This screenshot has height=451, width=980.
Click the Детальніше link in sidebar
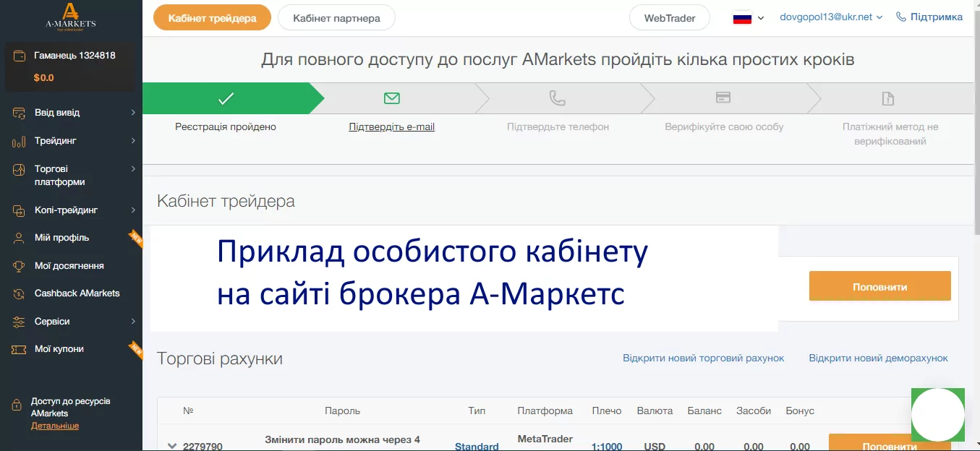[x=55, y=426]
